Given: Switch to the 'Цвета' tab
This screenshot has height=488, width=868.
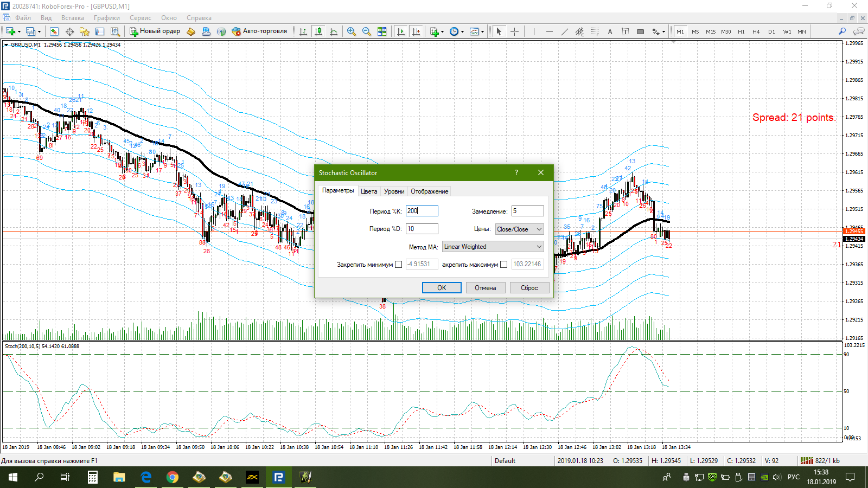Looking at the screenshot, I should point(369,191).
